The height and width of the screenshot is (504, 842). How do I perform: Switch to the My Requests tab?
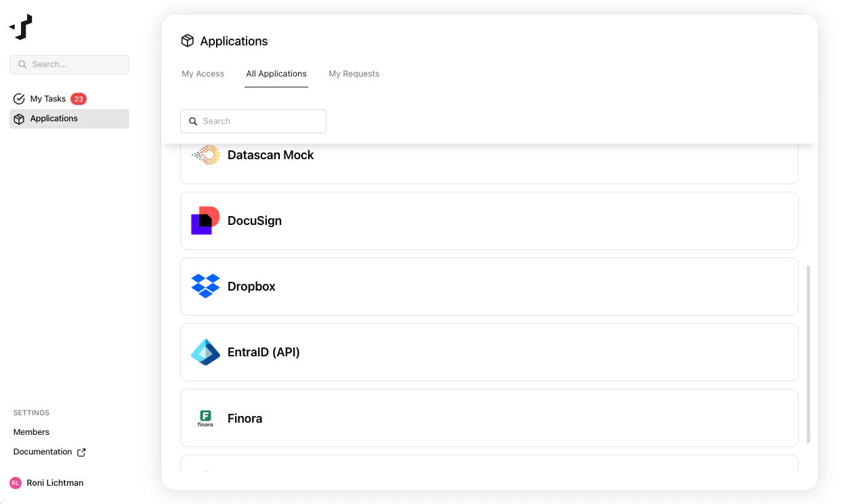point(354,74)
